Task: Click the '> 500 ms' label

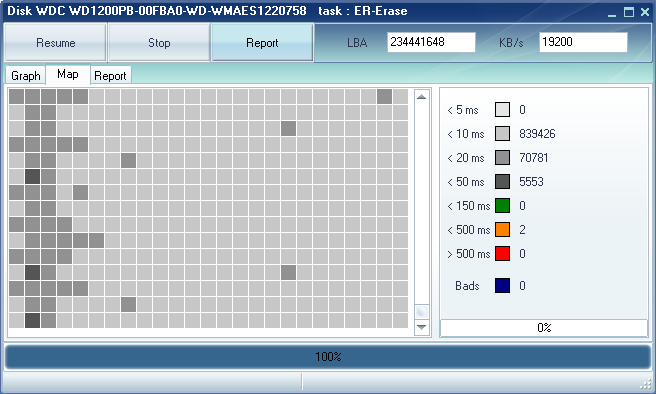Action: point(469,254)
